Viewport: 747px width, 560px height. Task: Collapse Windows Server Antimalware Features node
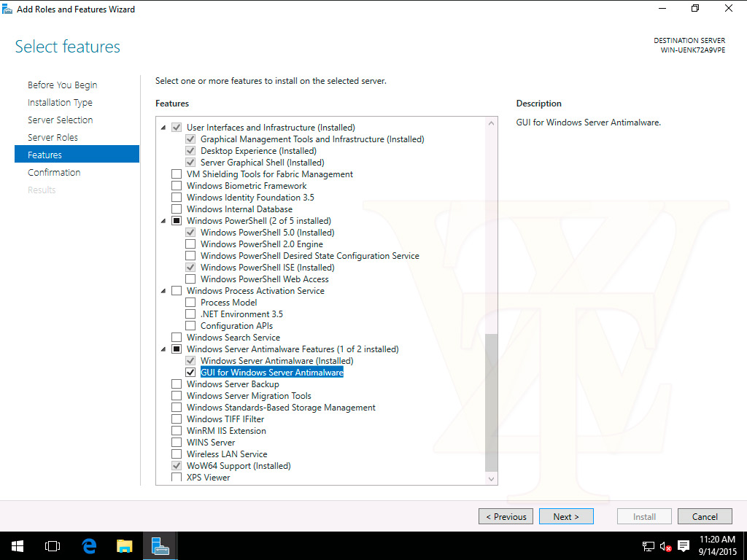coord(163,349)
